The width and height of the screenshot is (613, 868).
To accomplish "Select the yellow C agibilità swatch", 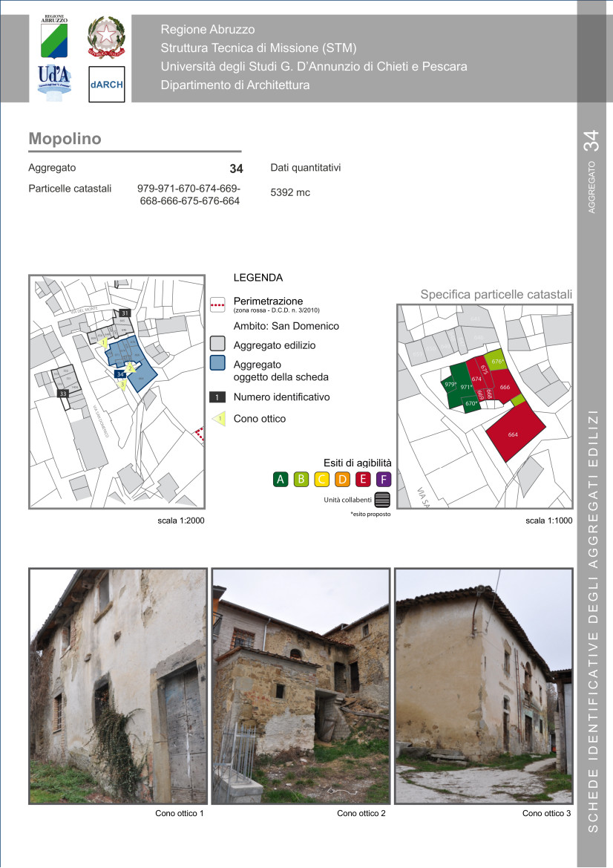I will (321, 479).
